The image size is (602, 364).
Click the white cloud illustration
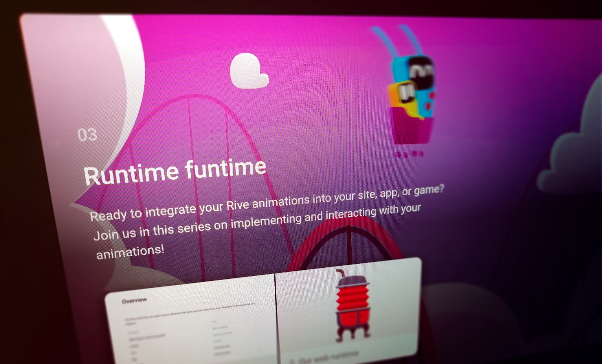point(249,71)
